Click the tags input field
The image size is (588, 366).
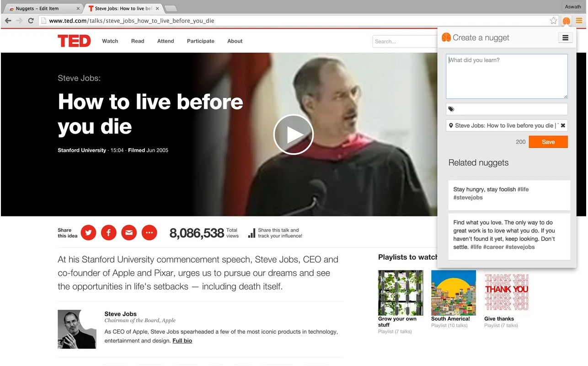507,109
